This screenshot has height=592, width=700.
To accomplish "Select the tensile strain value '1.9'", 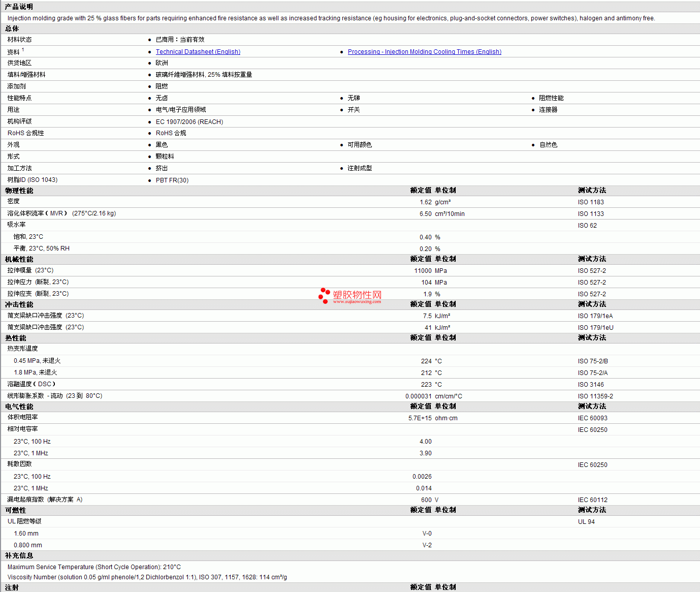I will (428, 294).
